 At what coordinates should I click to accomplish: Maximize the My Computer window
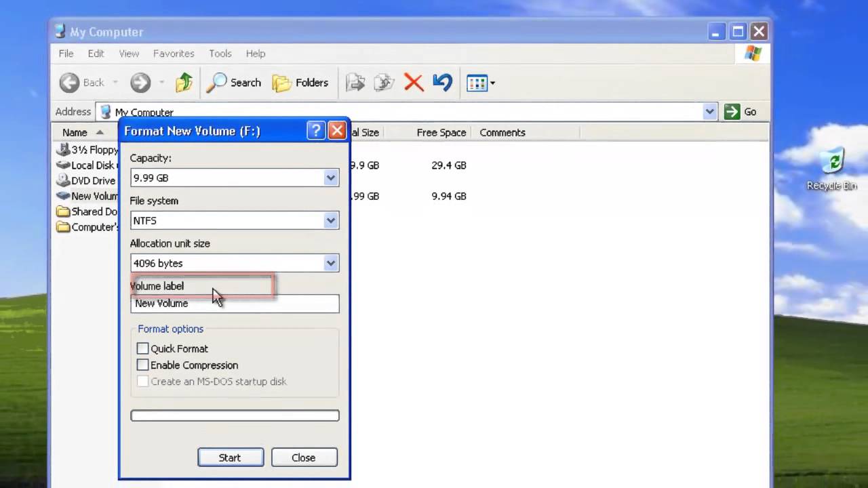tap(738, 31)
